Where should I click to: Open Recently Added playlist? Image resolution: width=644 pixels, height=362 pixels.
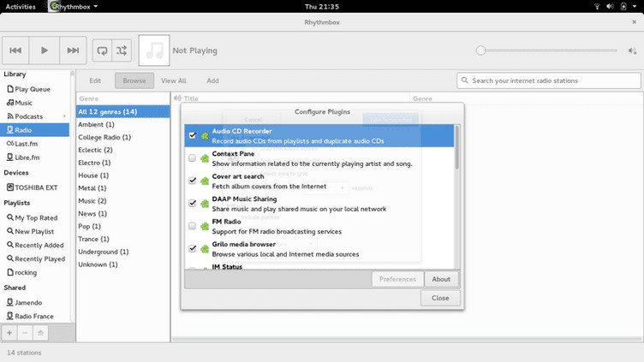coord(35,245)
